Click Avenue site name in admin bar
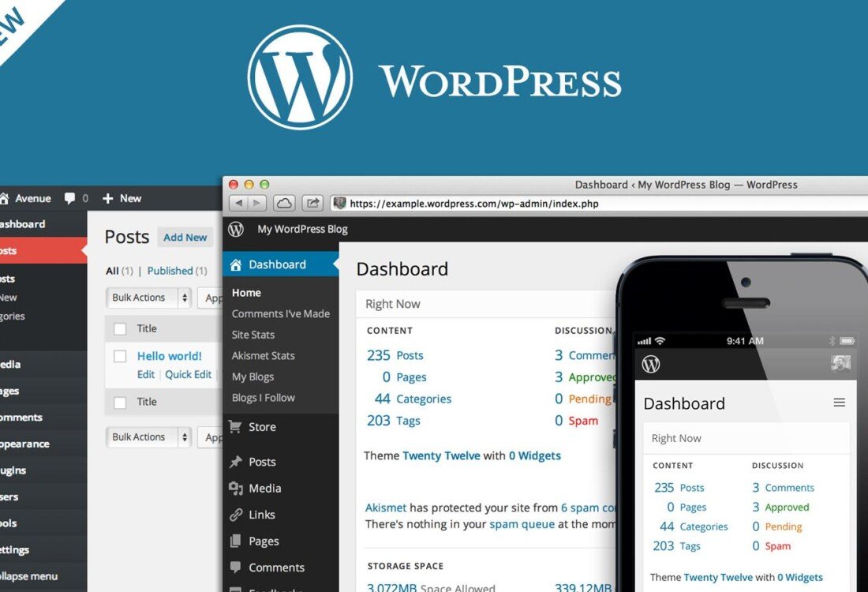Viewport: 868px width, 592px height. coord(32,198)
